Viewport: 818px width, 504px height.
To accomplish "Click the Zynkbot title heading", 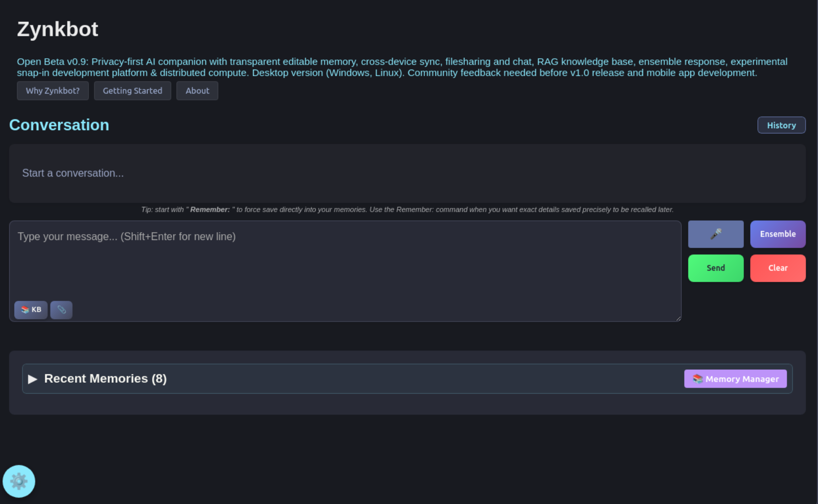I will (58, 29).
